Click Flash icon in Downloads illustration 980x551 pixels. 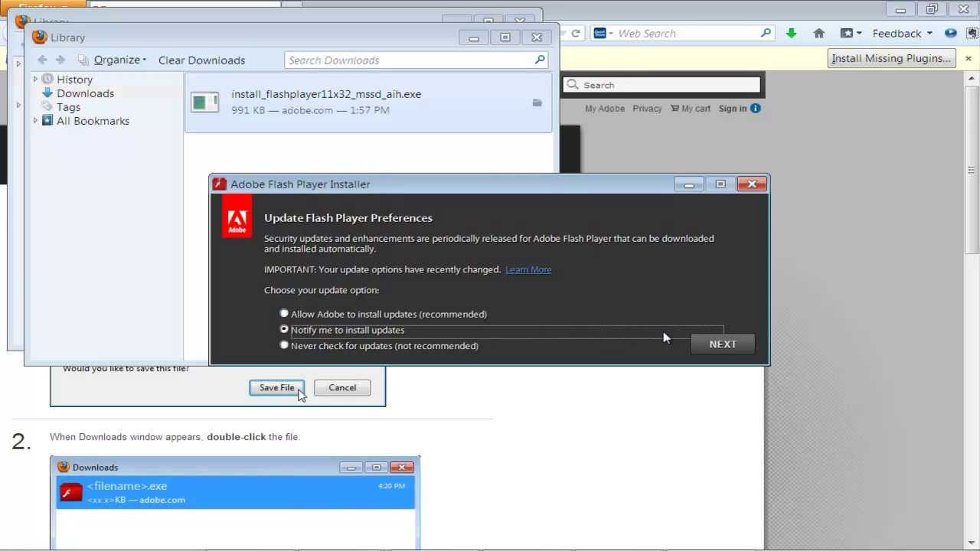tap(70, 491)
